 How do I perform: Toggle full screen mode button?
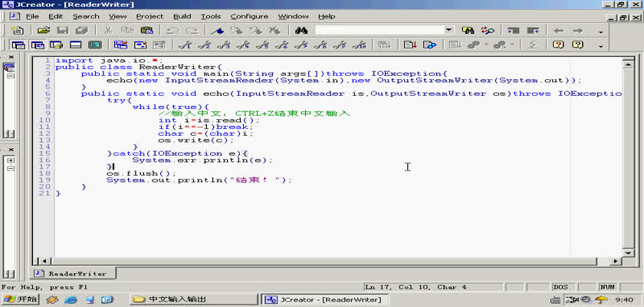[x=95, y=45]
